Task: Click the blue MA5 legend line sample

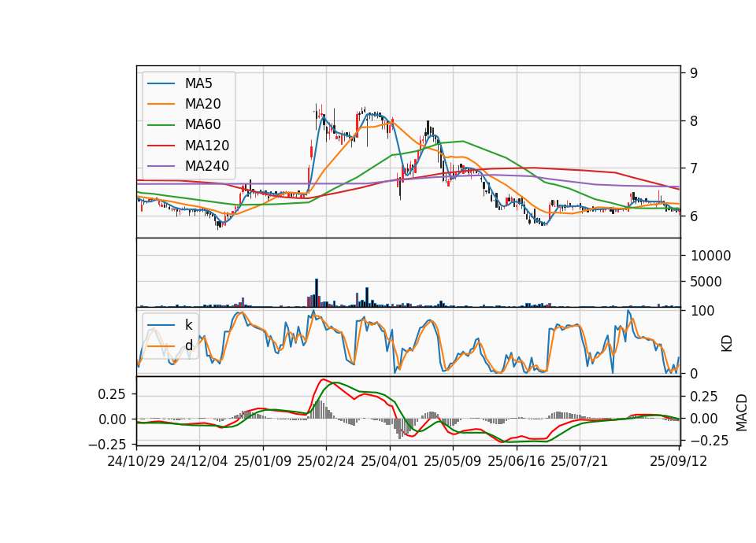Action: pyautogui.click(x=161, y=83)
